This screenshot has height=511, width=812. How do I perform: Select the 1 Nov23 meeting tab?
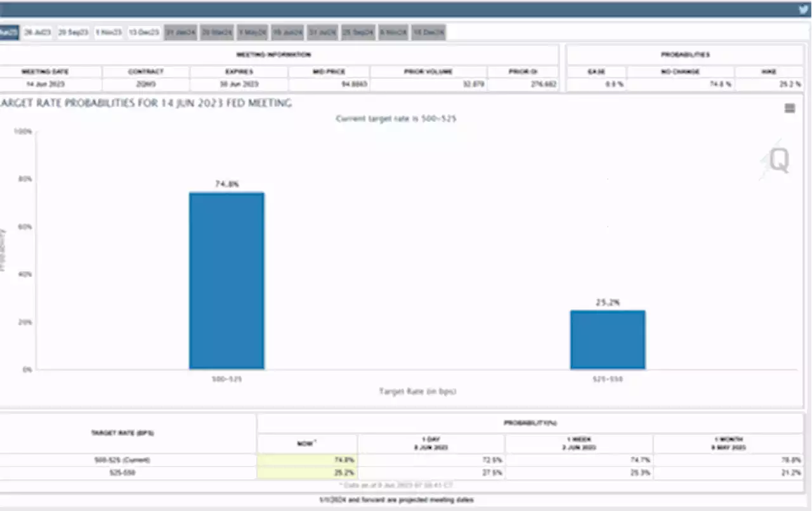[108, 32]
